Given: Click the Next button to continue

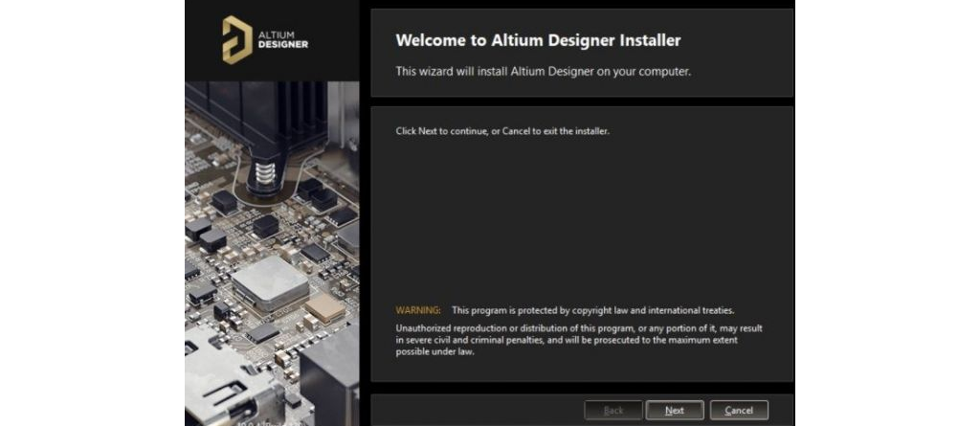Looking at the screenshot, I should coord(675,411).
